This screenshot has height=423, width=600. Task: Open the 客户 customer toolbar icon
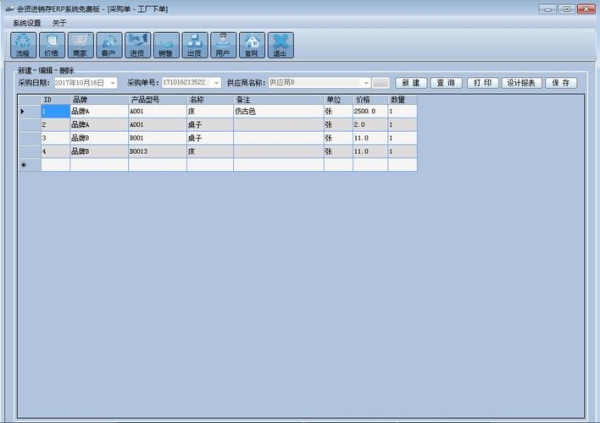pos(109,45)
